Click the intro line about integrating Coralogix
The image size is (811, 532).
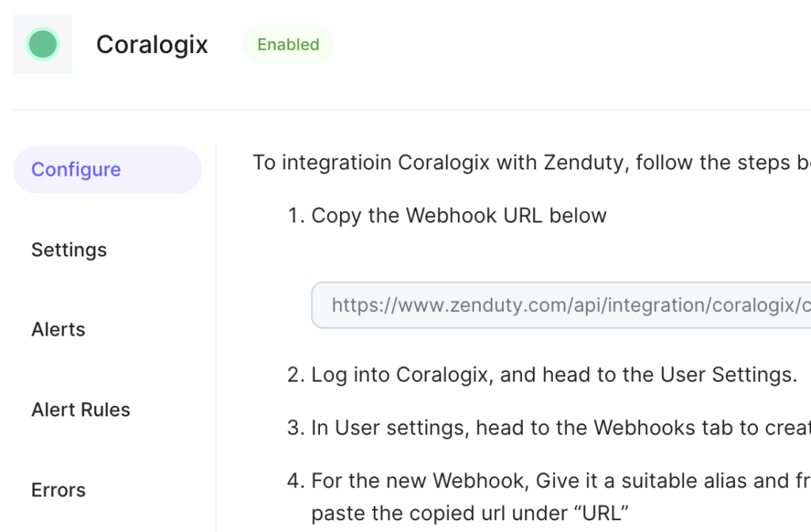point(531,162)
